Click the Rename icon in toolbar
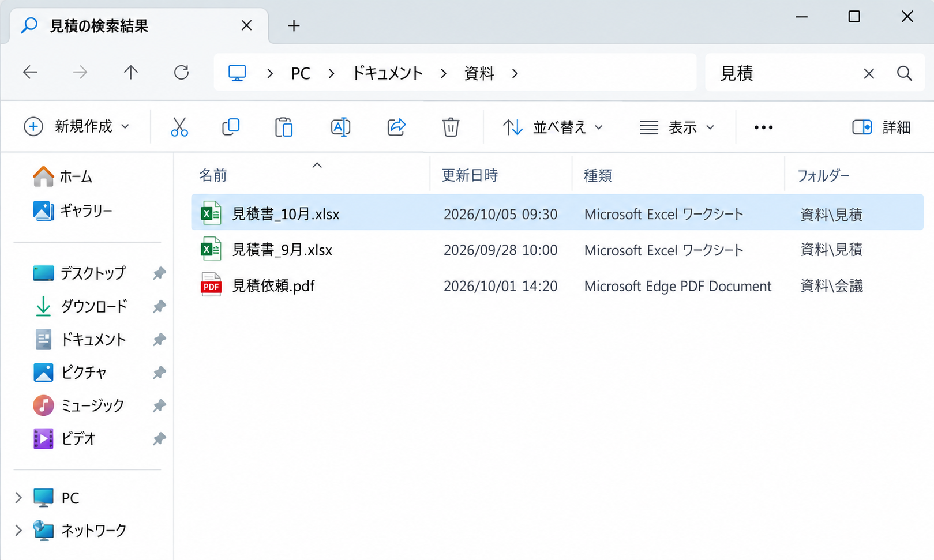Viewport: 934px width, 560px height. [340, 127]
